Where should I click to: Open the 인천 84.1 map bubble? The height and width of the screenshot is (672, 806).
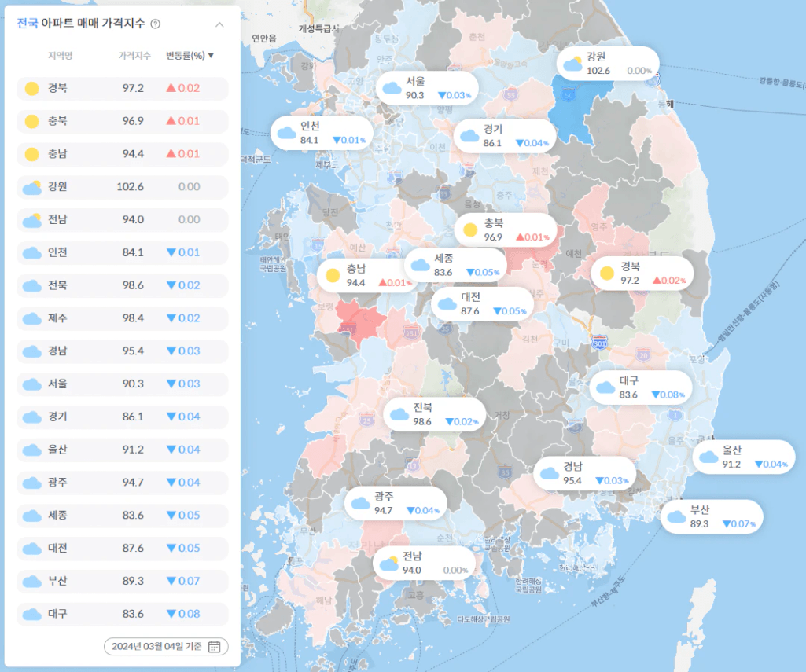(x=322, y=133)
